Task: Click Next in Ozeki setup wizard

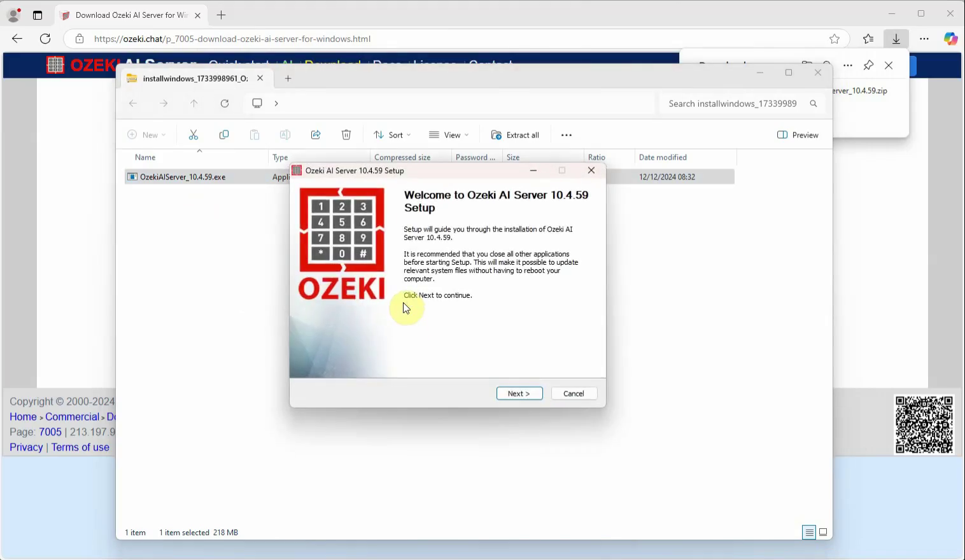Action: tap(519, 393)
